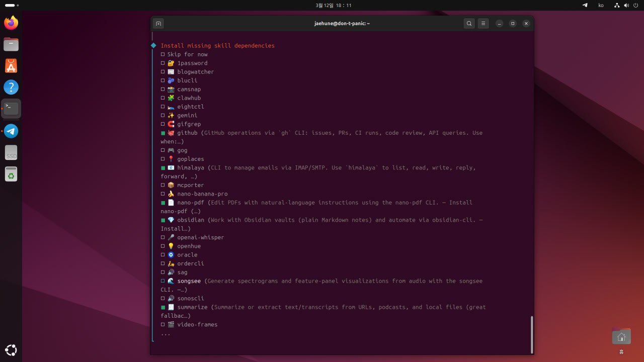The width and height of the screenshot is (644, 362).
Task: Open Firefox from the dock
Action: click(11, 23)
